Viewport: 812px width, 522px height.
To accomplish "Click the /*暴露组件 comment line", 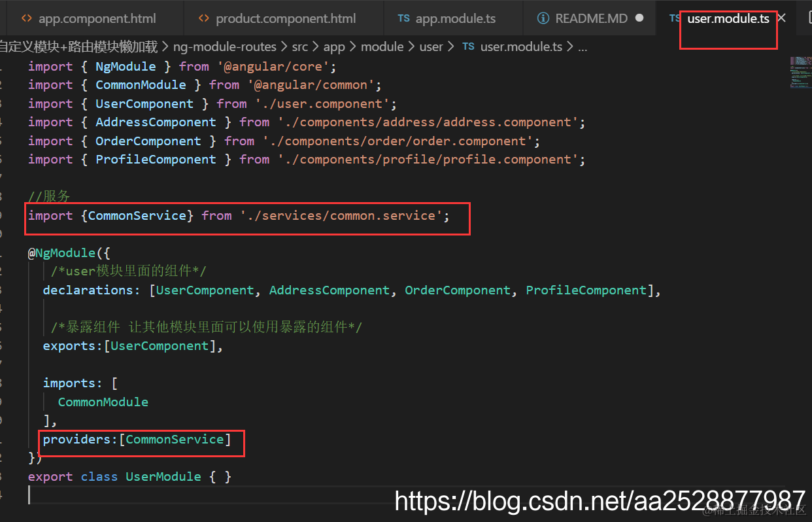I will (x=207, y=327).
